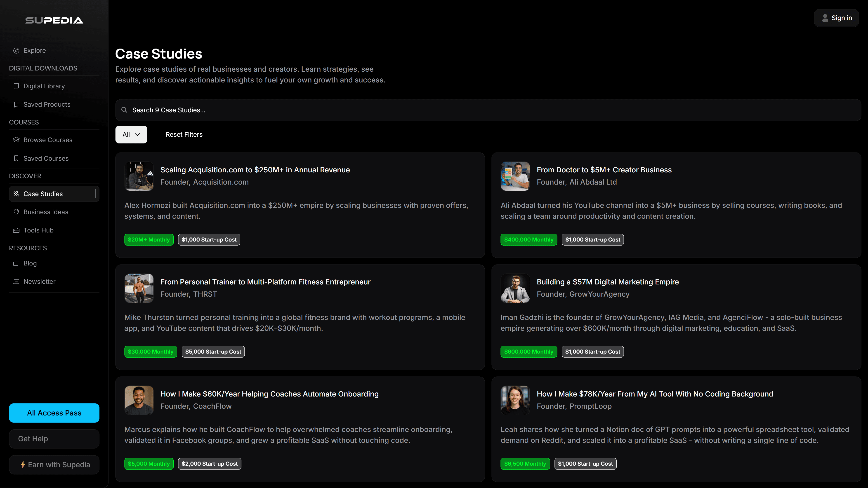Click the Saved Products bookmark icon
The image size is (868, 488).
[16, 104]
